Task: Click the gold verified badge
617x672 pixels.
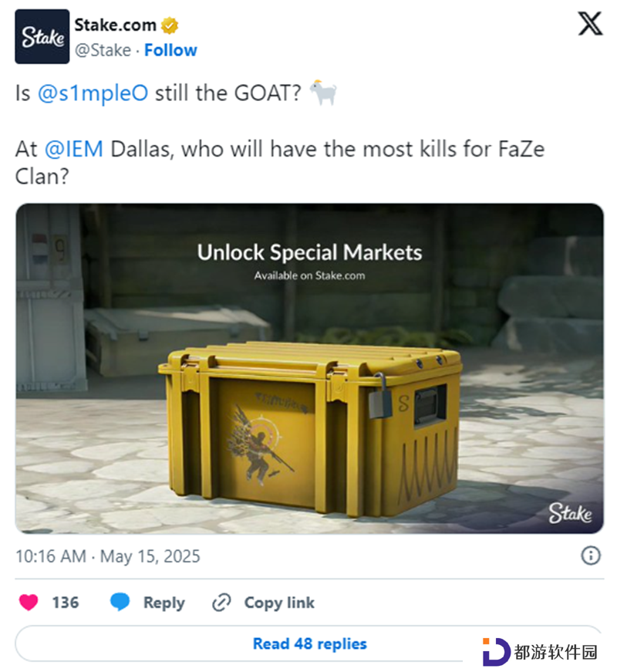Action: tap(170, 25)
